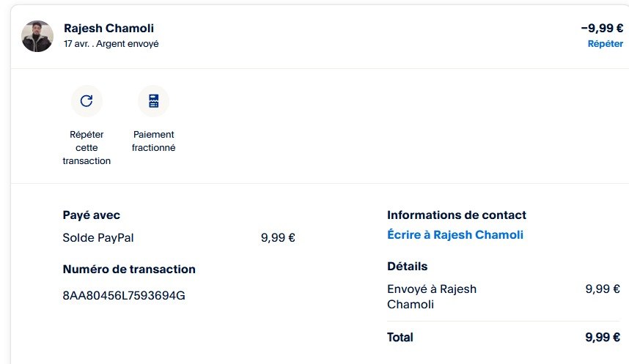Click the Rajesh Chamoli name in the header
629x364 pixels.
coord(108,29)
